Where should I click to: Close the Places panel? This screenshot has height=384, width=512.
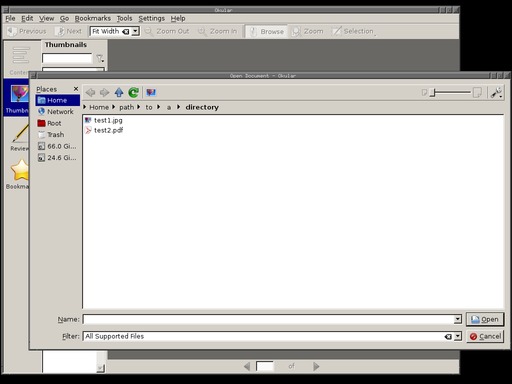tap(76, 89)
